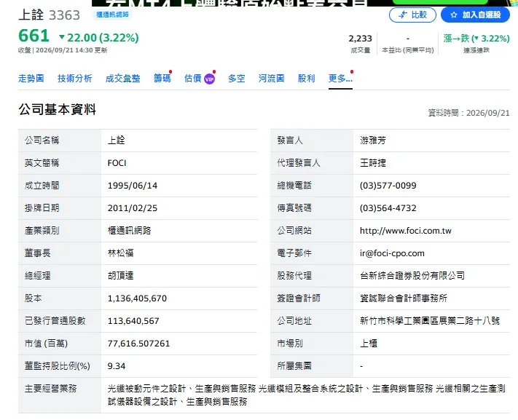
Task: Expand the 更多... menu
Action: click(340, 79)
